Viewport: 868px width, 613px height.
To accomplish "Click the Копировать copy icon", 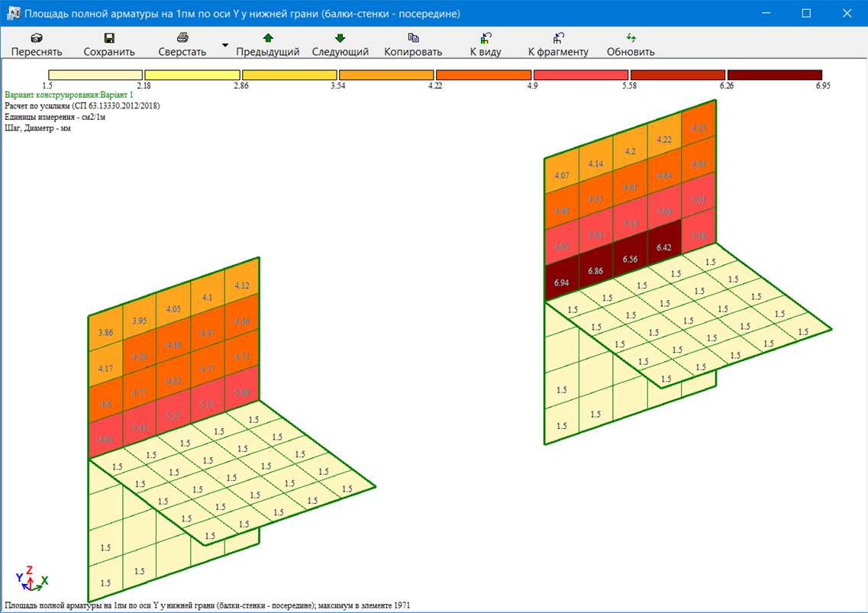I will click(x=413, y=37).
